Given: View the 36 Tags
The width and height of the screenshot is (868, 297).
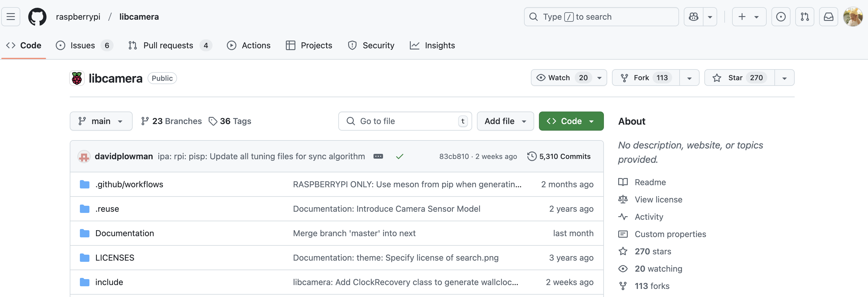Looking at the screenshot, I should click(230, 121).
